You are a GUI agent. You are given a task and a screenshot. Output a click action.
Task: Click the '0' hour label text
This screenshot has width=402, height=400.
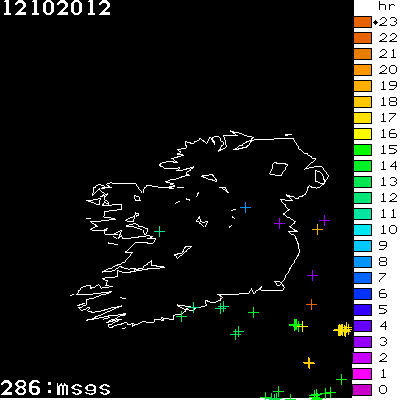pyautogui.click(x=383, y=390)
